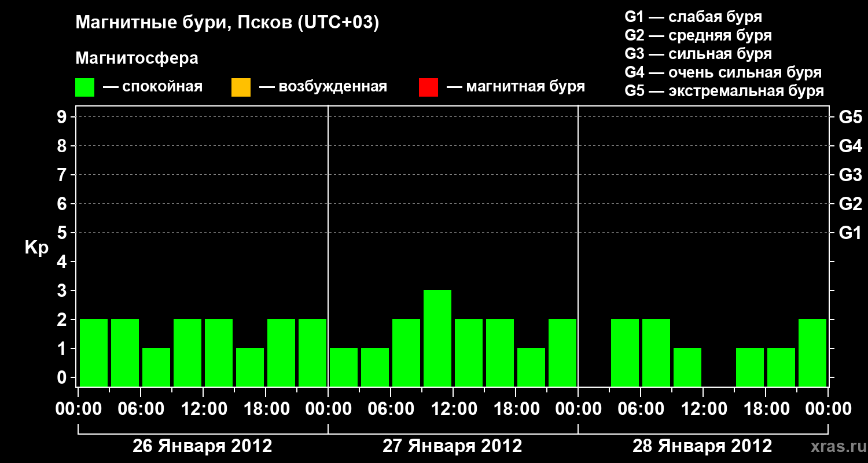Click the 00:00–03:00 bar on 27 January
The height and width of the screenshot is (463, 868).
[344, 367]
